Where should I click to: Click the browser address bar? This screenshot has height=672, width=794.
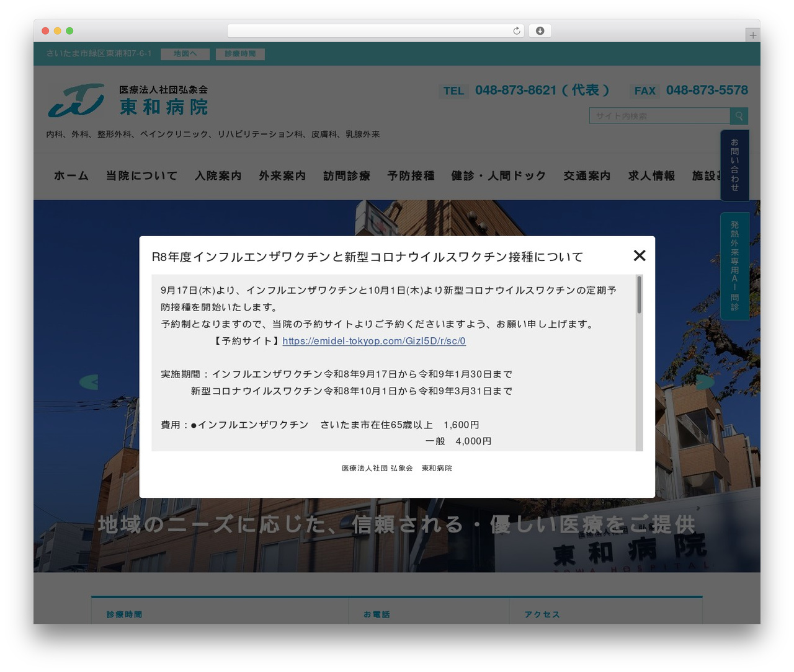pos(375,31)
